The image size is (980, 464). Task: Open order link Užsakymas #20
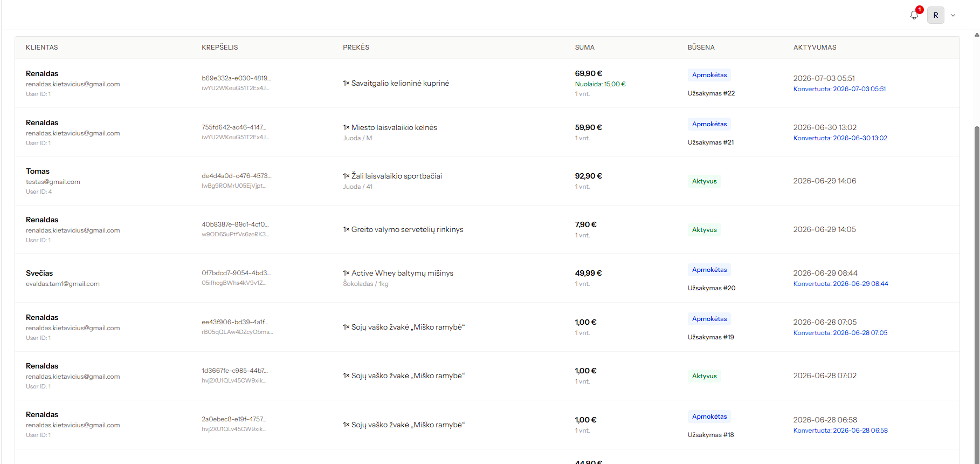[x=712, y=288]
